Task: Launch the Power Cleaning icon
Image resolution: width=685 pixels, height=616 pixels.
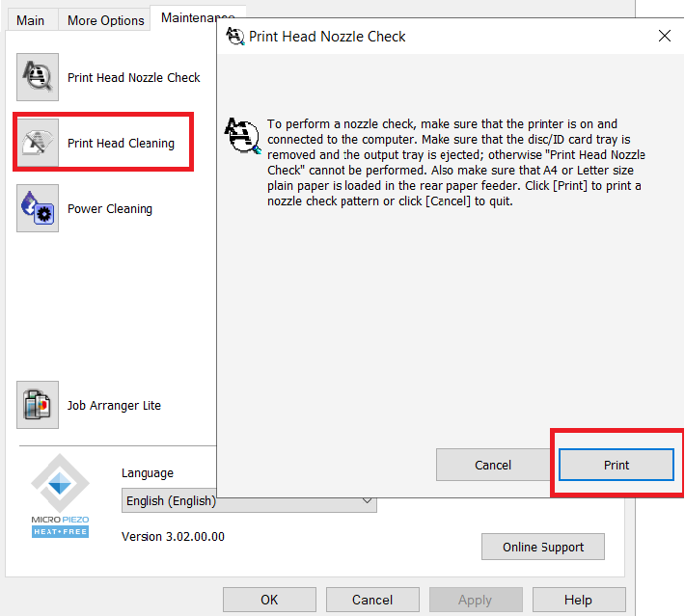Action: pyautogui.click(x=38, y=208)
